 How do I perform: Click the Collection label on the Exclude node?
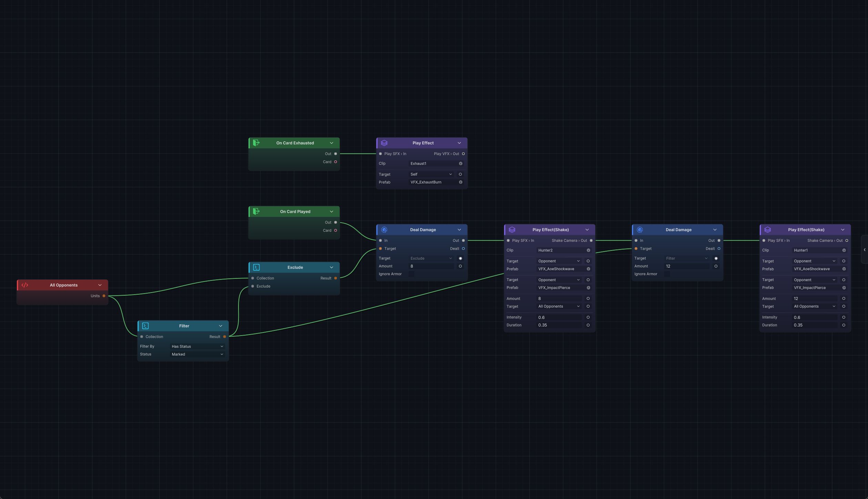click(265, 278)
